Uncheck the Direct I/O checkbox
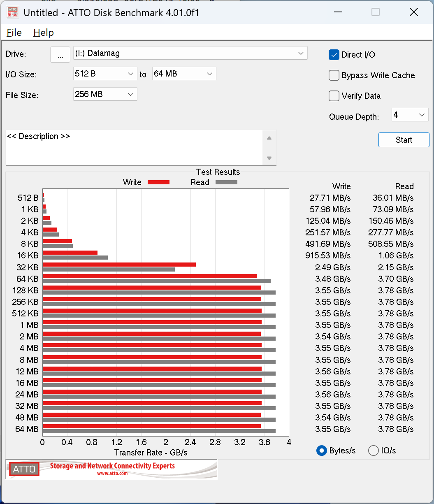The width and height of the screenshot is (434, 504). click(x=334, y=55)
